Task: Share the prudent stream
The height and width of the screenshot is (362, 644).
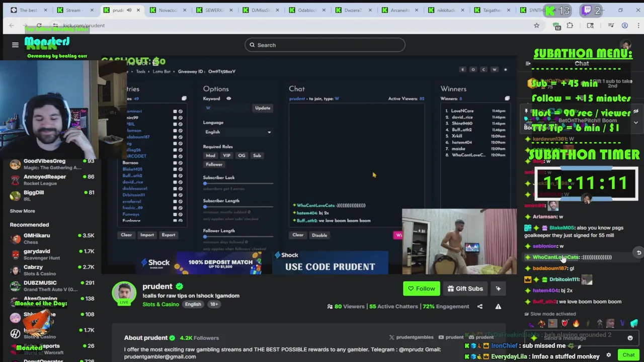Action: tap(479, 306)
